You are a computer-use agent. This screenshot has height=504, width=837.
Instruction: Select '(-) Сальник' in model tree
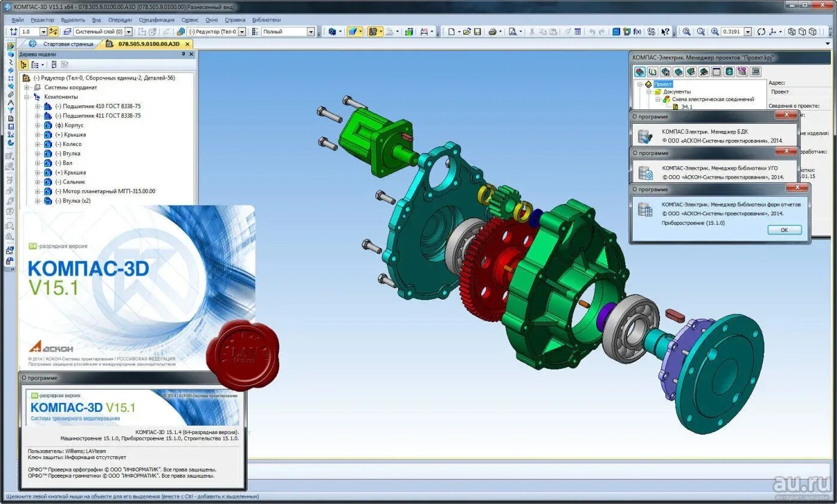click(70, 182)
